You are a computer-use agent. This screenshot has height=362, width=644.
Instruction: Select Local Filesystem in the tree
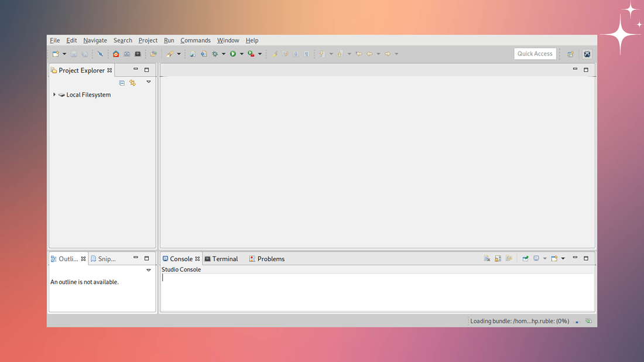pos(88,94)
